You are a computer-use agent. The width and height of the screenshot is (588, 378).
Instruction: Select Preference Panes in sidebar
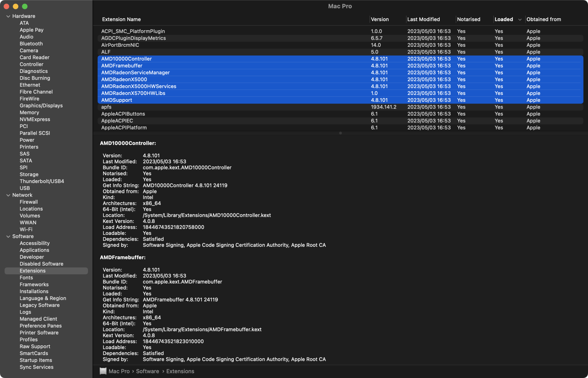click(x=41, y=326)
